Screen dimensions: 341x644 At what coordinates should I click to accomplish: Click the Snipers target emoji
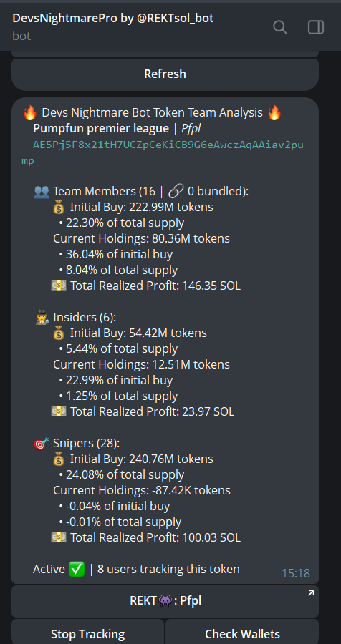point(42,444)
